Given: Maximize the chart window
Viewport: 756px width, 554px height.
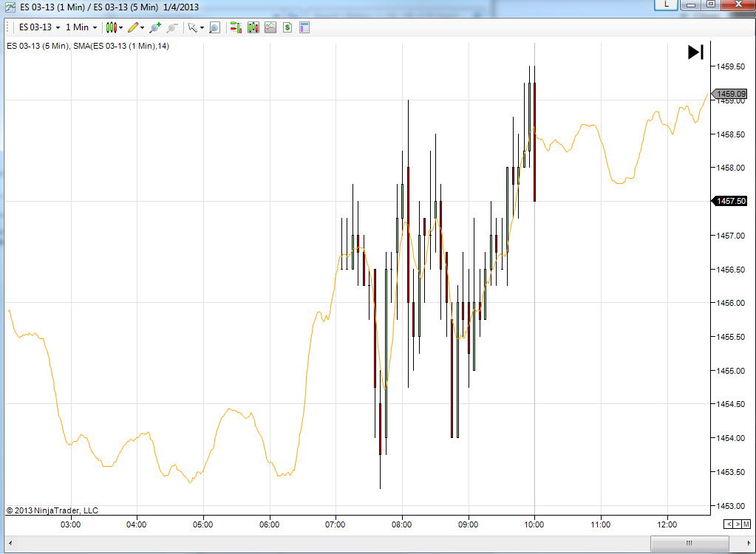Looking at the screenshot, I should coord(711,4).
